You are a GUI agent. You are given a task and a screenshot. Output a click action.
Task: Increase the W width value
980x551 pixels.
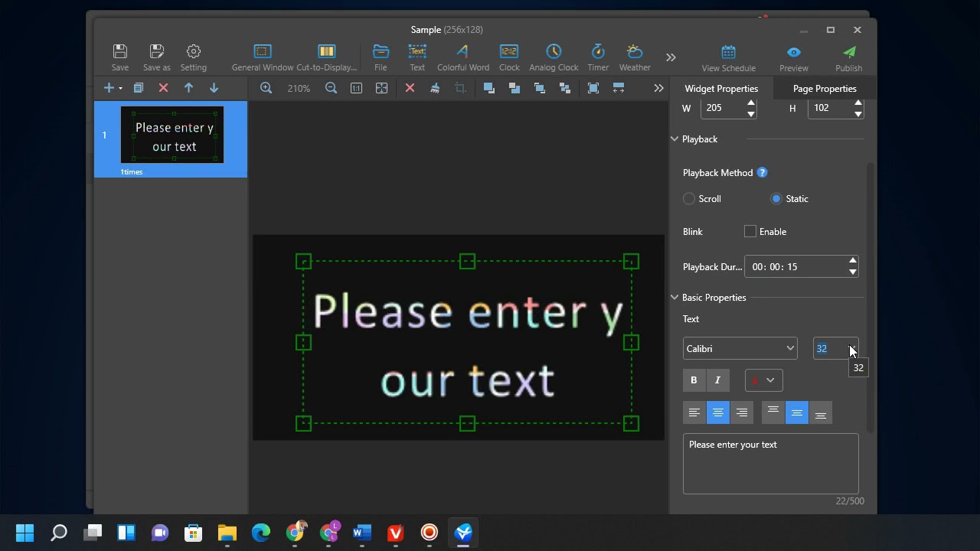tap(751, 103)
